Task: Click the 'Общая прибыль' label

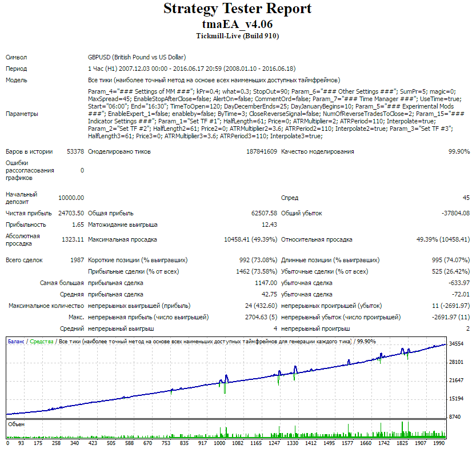Action: [x=110, y=213]
